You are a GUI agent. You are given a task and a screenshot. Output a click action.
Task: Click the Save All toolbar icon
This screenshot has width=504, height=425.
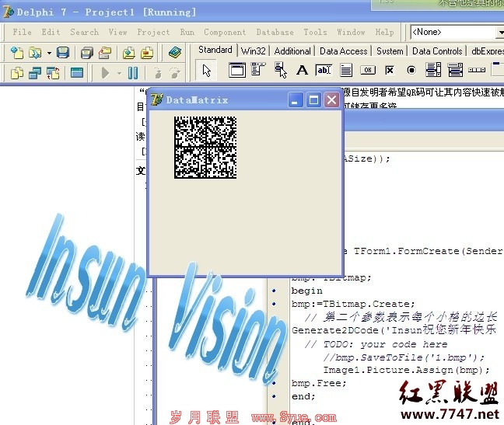(87, 53)
